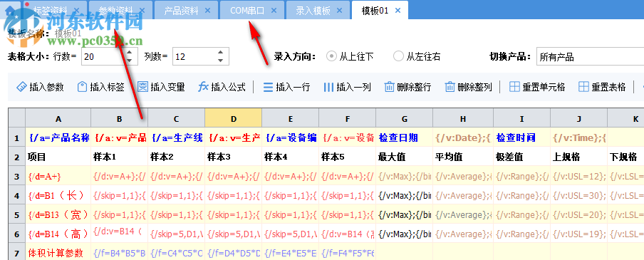Click the select-all grid corner

17,118
